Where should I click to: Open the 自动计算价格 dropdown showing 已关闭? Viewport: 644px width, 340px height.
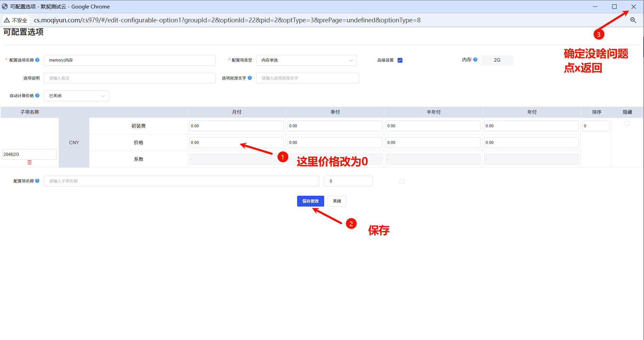(x=76, y=96)
